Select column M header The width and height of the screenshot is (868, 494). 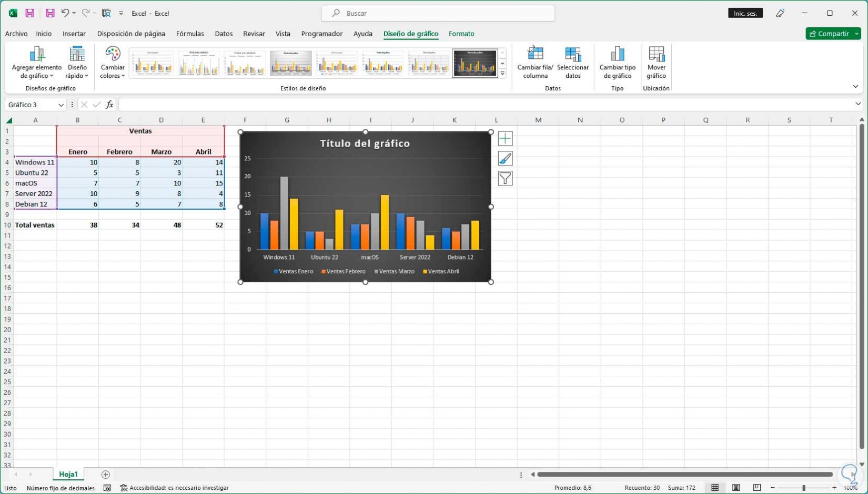coord(538,120)
